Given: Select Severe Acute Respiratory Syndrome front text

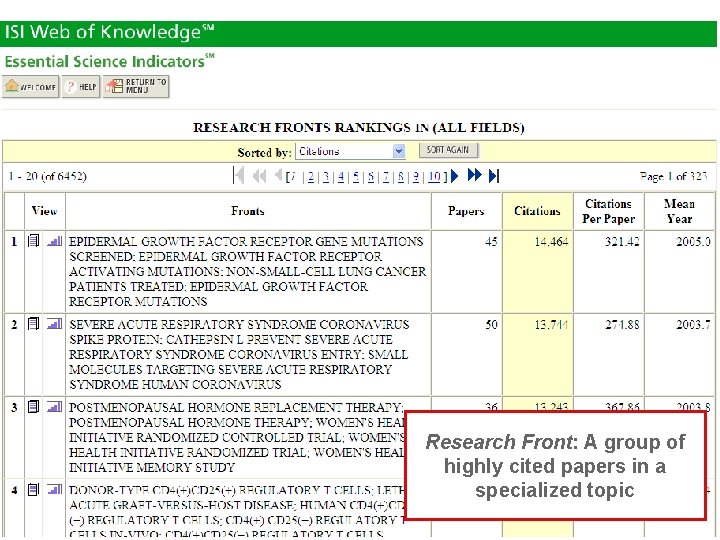Looking at the screenshot, I should [239, 354].
